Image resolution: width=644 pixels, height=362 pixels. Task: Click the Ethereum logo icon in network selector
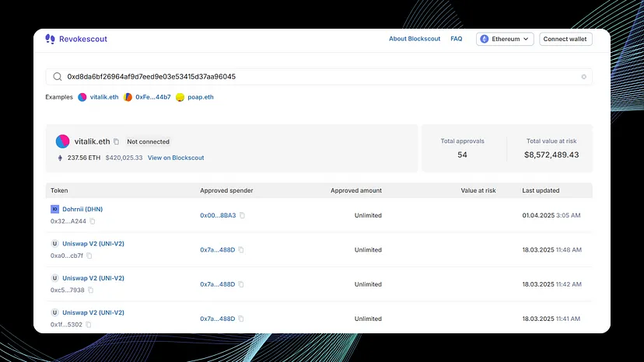(x=485, y=39)
